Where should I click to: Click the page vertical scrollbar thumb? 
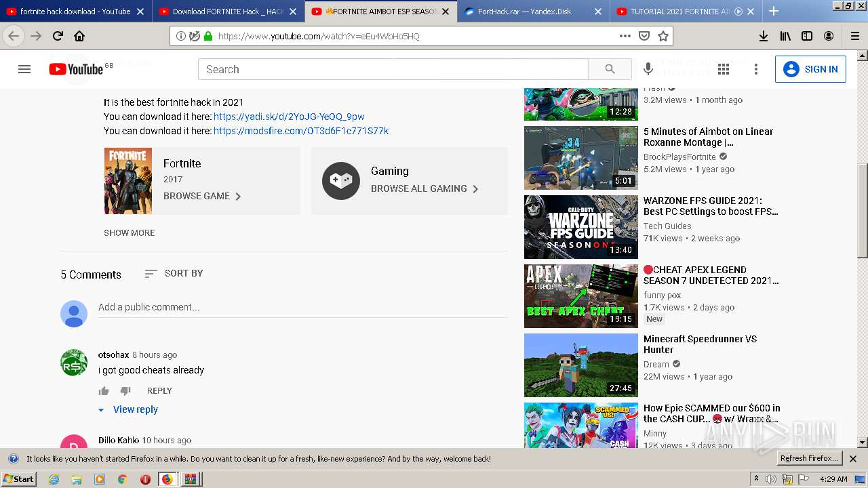(x=862, y=210)
